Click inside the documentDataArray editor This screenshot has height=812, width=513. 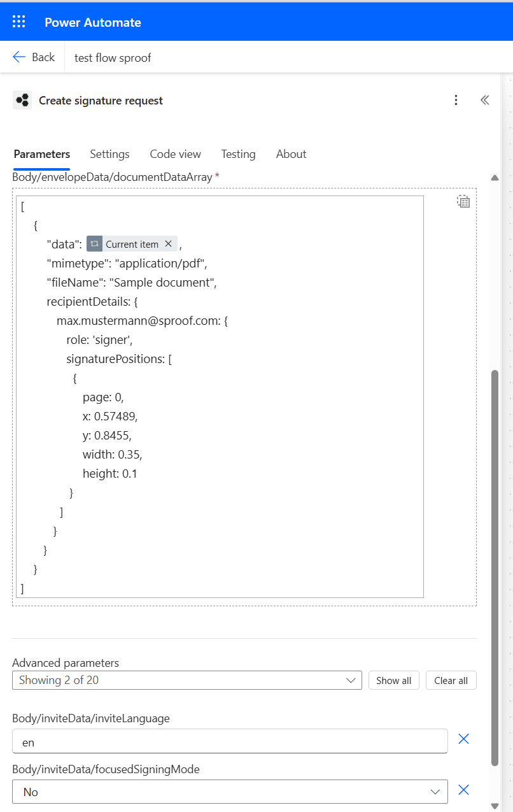(220, 397)
